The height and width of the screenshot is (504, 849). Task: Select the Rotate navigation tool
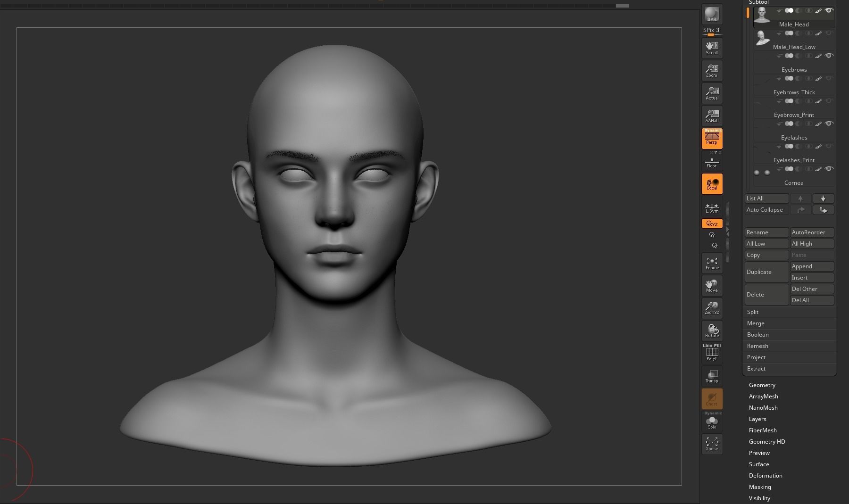(712, 331)
